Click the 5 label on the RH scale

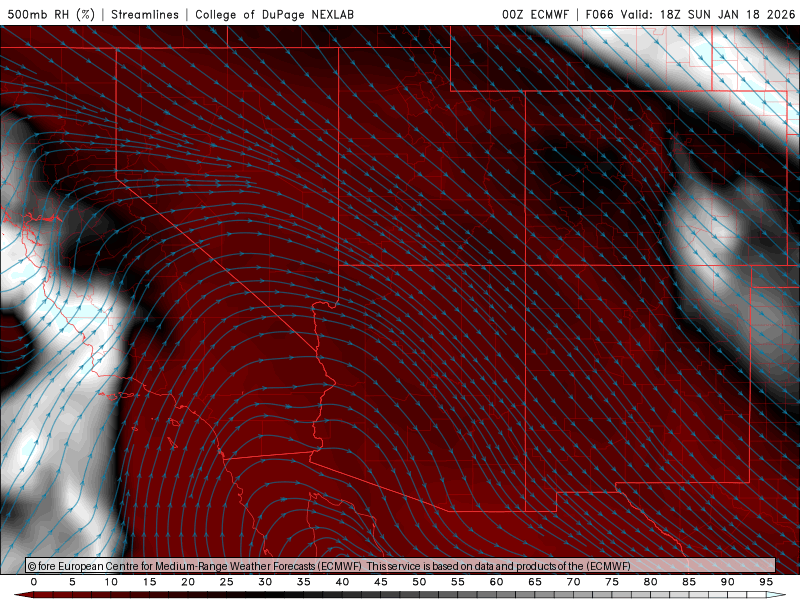coord(72,582)
